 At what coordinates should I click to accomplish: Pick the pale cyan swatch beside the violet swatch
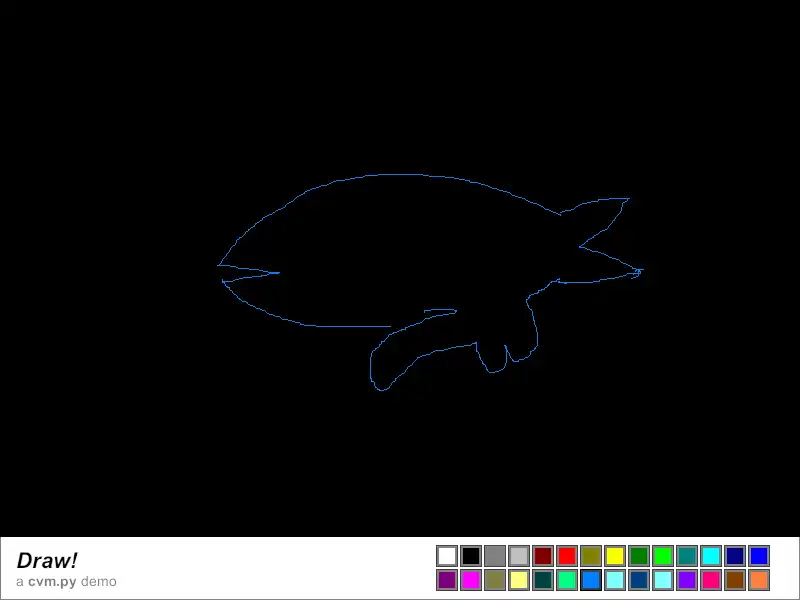[x=663, y=580]
